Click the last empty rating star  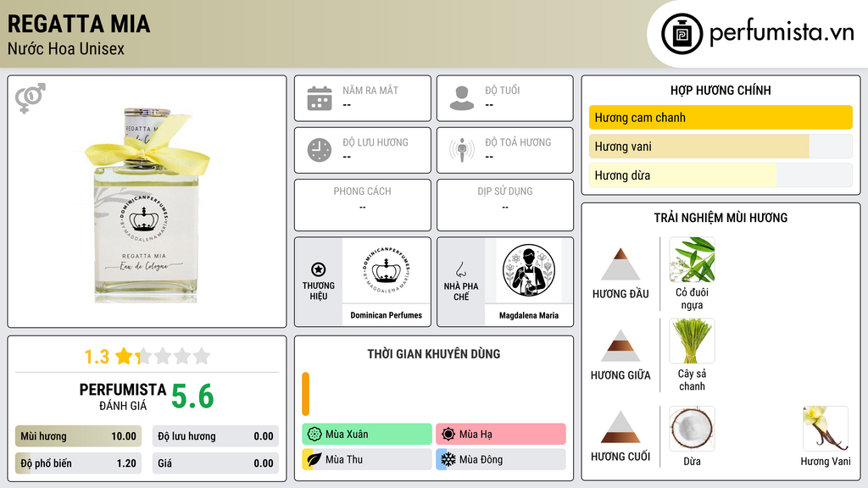pyautogui.click(x=202, y=356)
